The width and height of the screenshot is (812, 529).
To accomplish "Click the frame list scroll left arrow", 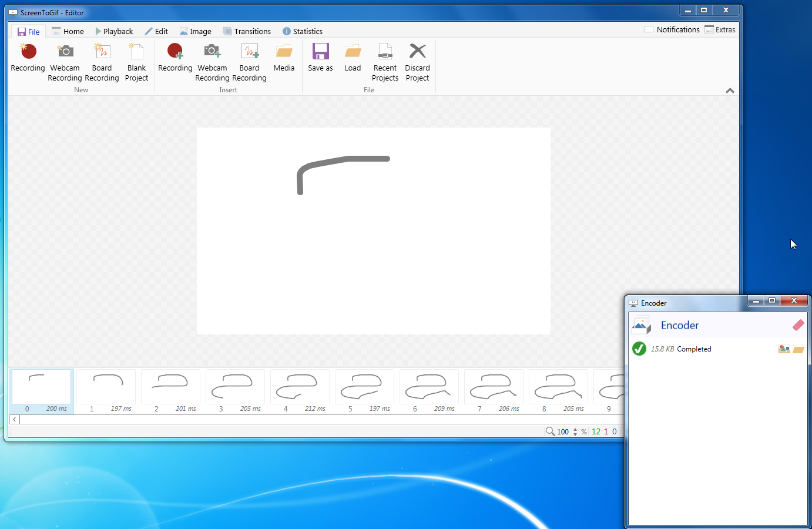I will (x=15, y=420).
